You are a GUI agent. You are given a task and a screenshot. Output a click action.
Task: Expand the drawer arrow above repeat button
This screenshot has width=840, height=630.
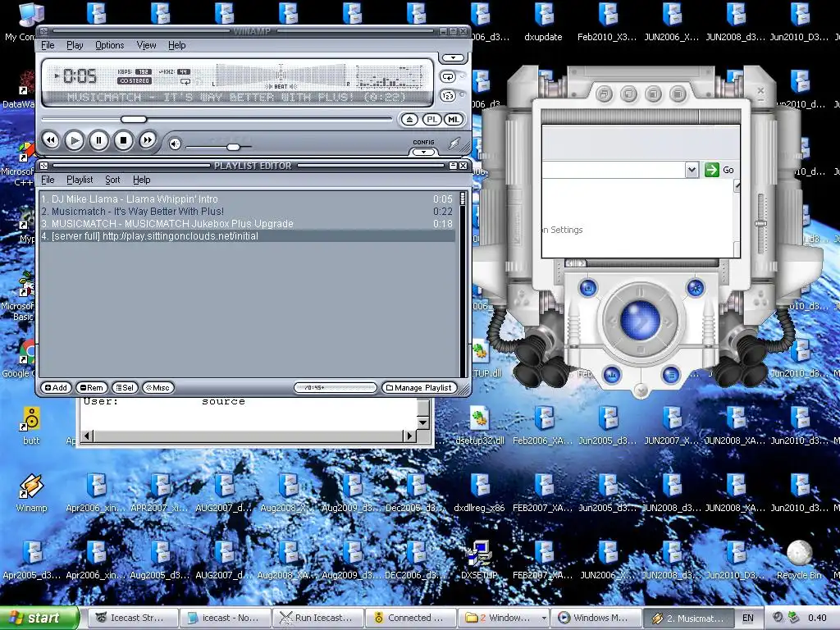point(453,57)
